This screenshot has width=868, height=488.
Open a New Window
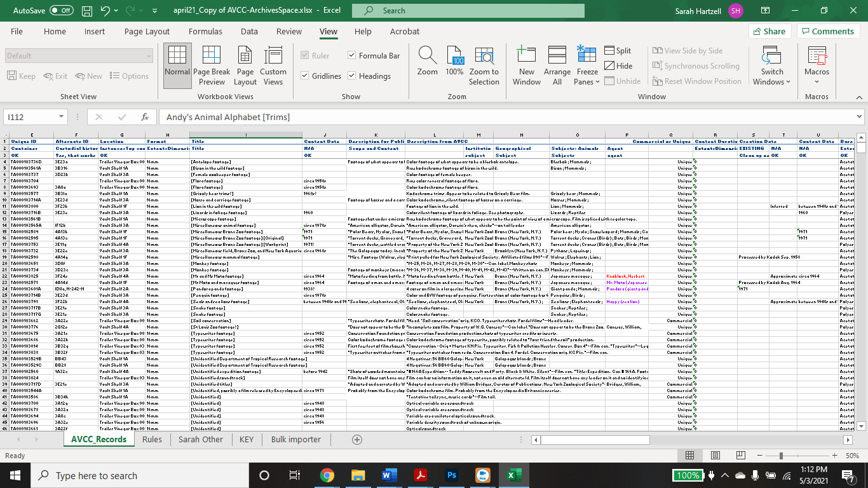[526, 65]
